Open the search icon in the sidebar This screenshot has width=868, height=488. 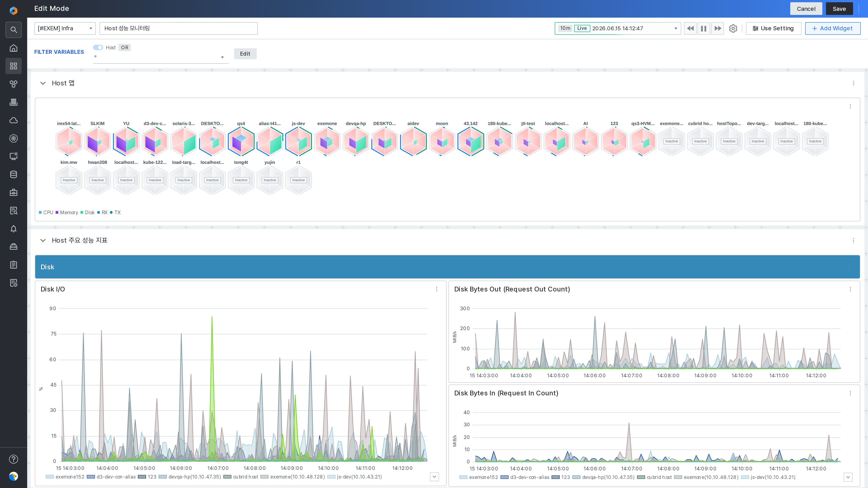pos(14,30)
